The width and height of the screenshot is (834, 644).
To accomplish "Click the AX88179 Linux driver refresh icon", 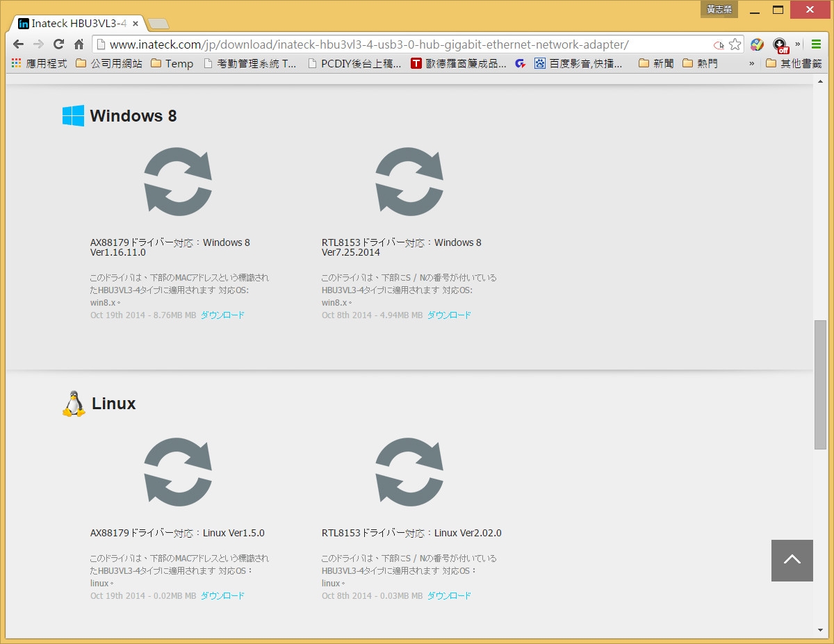I will 178,472.
